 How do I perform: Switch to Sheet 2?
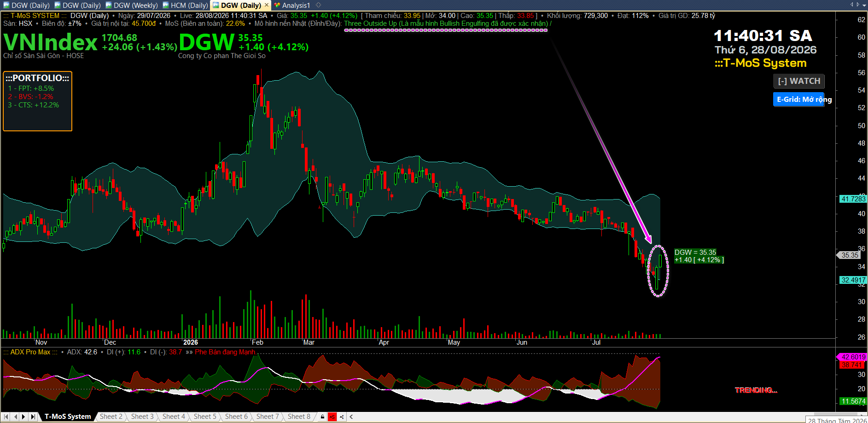[111, 417]
